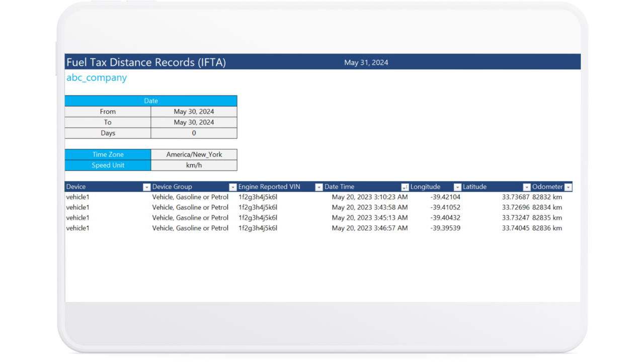Image resolution: width=644 pixels, height=362 pixels.
Task: Select longitude value -39.40432
Action: coord(445,218)
